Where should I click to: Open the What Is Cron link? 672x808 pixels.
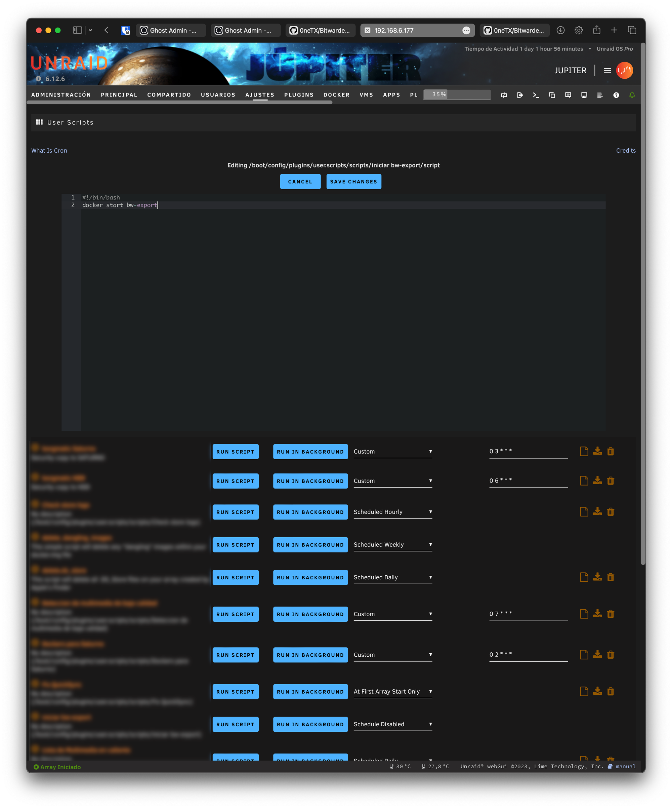(49, 150)
